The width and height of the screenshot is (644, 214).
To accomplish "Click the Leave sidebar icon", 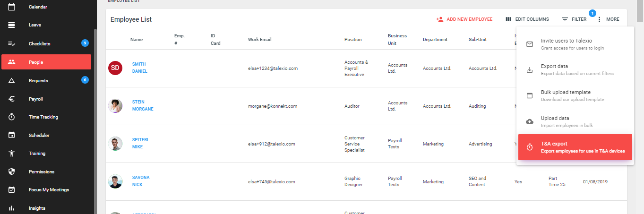I will (12, 25).
